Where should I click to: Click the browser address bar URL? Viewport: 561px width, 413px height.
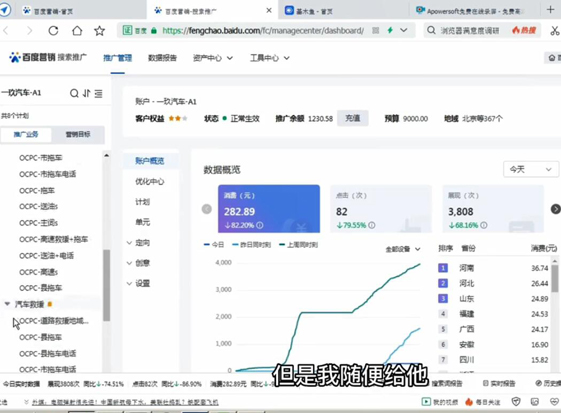263,31
